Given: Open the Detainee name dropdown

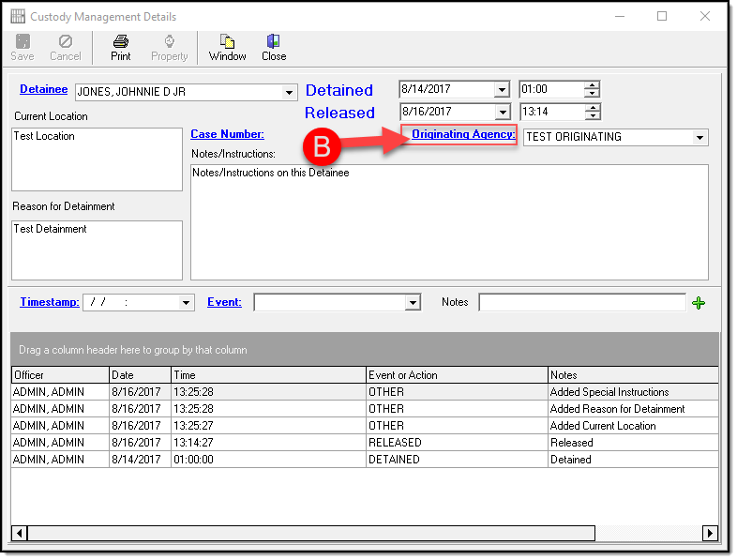Looking at the screenshot, I should [x=290, y=92].
